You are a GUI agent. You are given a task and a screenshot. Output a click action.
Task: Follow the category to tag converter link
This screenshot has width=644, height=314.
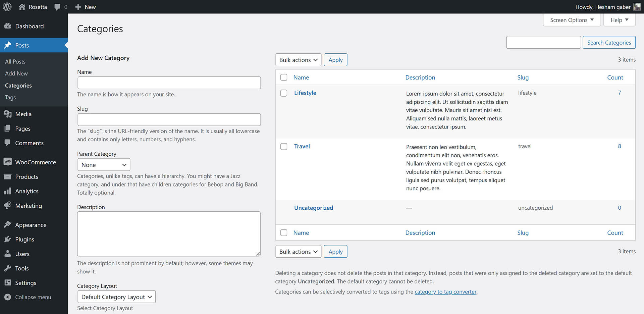click(445, 292)
